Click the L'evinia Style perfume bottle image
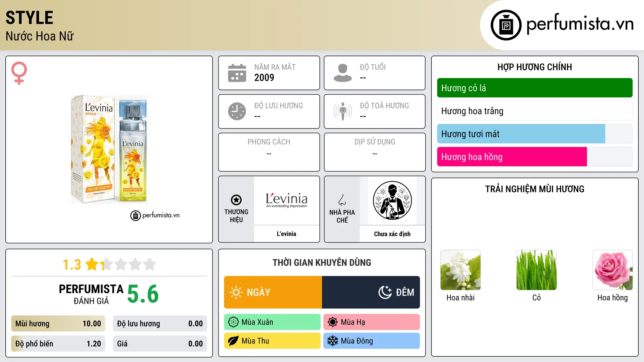This screenshot has height=362, width=644. tap(109, 149)
